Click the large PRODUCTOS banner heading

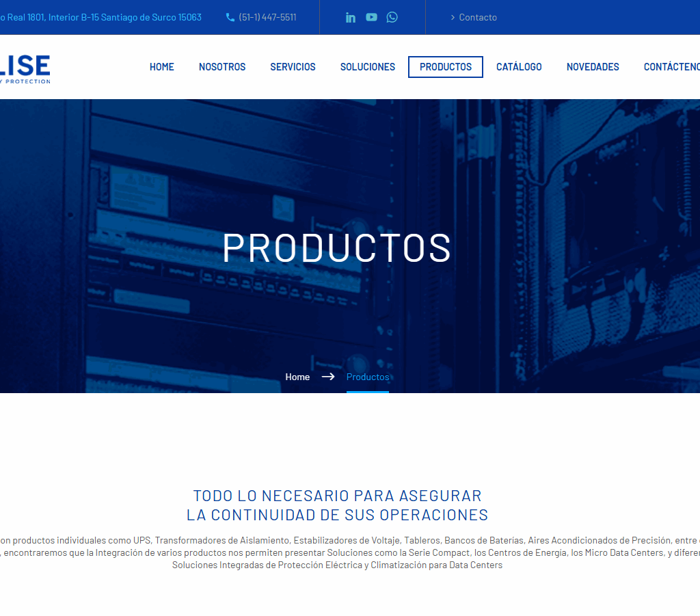(x=337, y=248)
